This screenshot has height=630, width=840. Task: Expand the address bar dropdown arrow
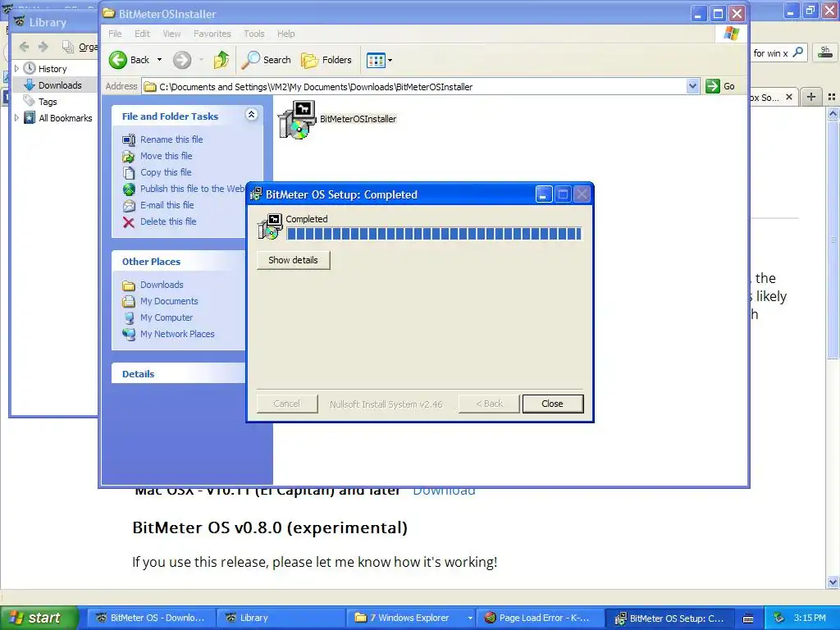[692, 86]
